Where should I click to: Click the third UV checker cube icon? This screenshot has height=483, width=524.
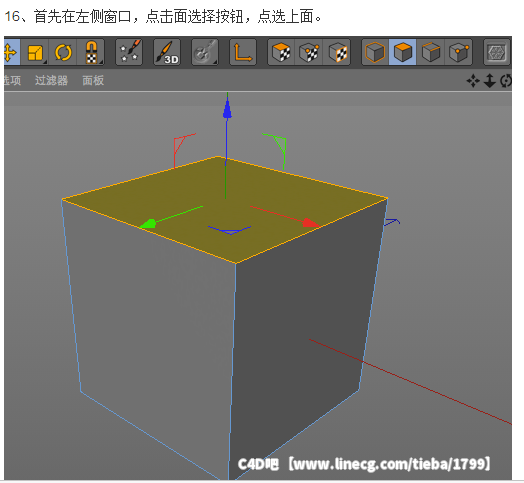pyautogui.click(x=337, y=52)
